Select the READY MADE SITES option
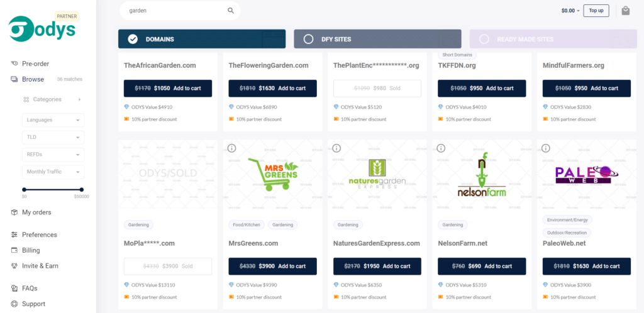This screenshot has width=644, height=313. coord(553,39)
